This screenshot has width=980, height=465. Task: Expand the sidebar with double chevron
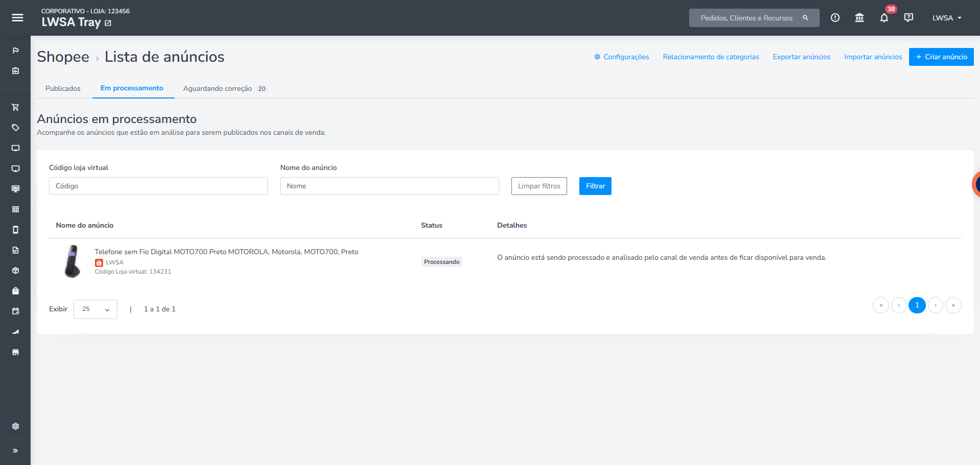click(x=15, y=451)
